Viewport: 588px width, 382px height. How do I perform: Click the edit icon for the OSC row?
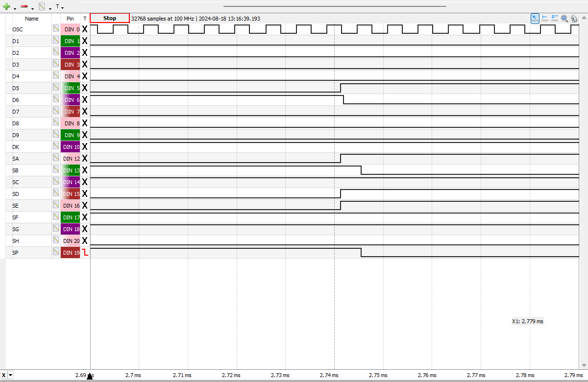pyautogui.click(x=56, y=29)
